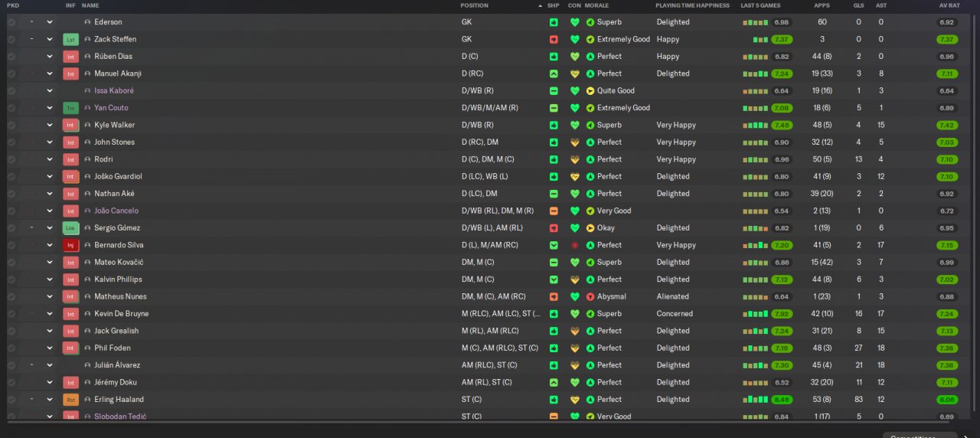980x438 pixels.
Task: Tick the selection circle on Phil Foden's row
Action: (11, 348)
